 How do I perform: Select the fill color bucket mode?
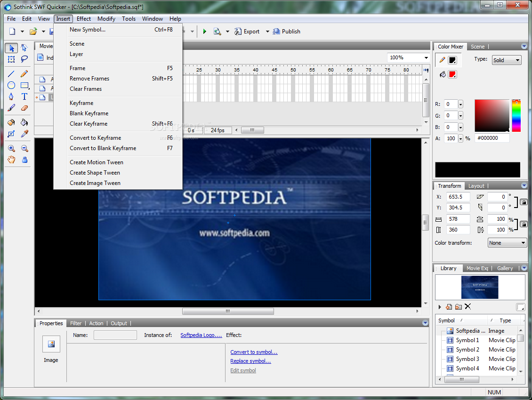tap(443, 74)
